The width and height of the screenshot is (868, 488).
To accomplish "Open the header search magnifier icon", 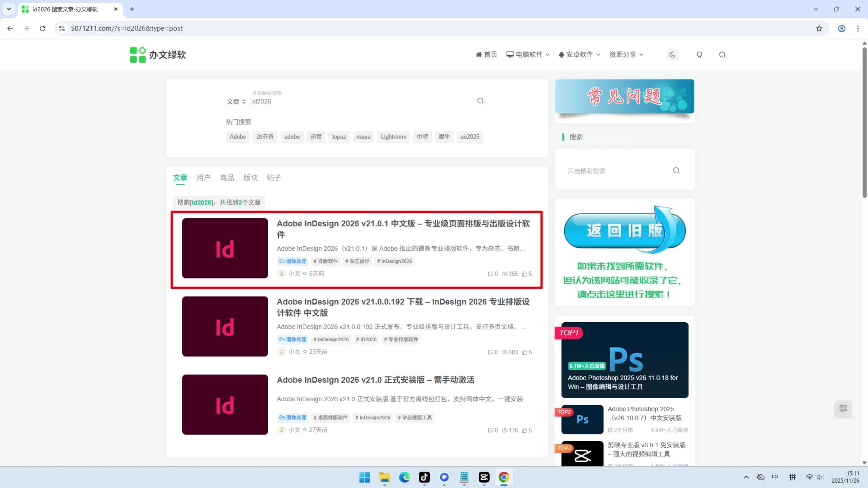I will [722, 55].
